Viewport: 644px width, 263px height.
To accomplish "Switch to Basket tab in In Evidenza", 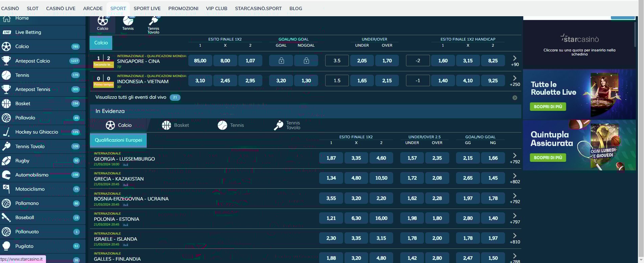I will pyautogui.click(x=175, y=125).
